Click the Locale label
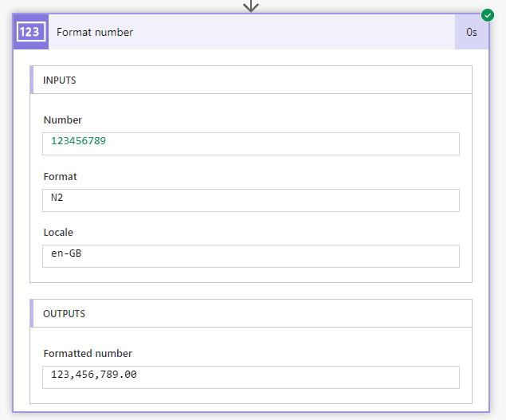Screen dimensions: 506x420 (x=58, y=232)
